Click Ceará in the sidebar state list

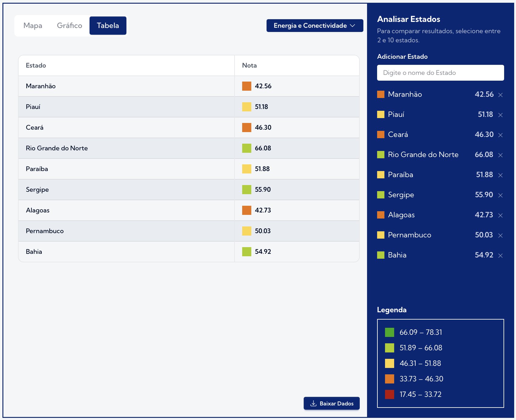398,135
